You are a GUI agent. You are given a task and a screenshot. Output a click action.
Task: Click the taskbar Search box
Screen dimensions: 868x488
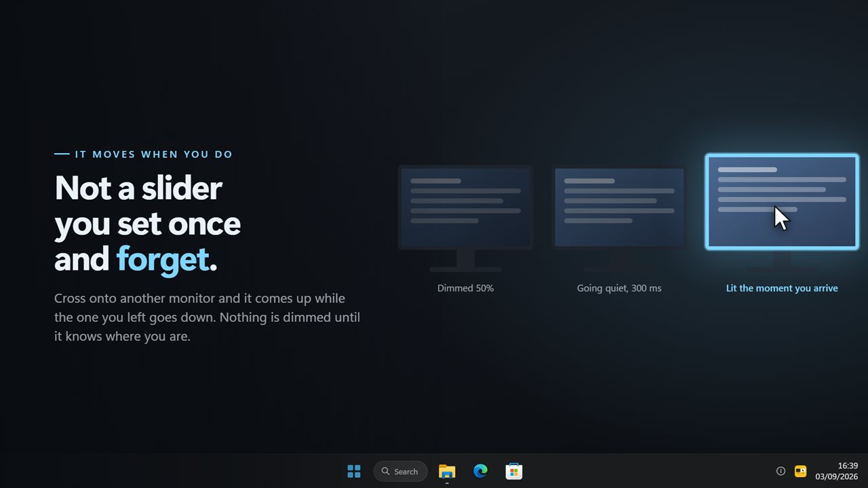[x=400, y=471]
